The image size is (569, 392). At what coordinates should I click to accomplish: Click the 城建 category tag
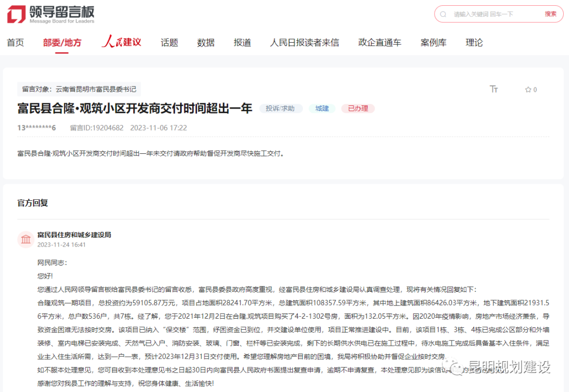point(321,108)
